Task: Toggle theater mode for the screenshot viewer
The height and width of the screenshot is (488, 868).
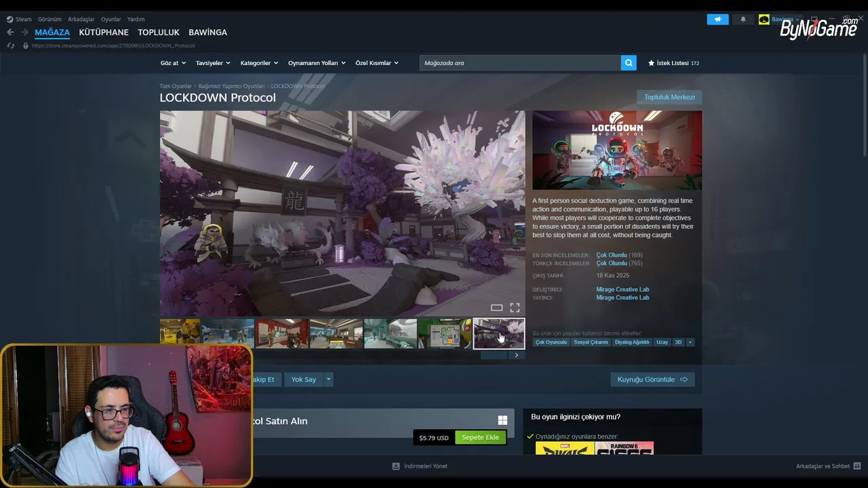Action: [496, 308]
